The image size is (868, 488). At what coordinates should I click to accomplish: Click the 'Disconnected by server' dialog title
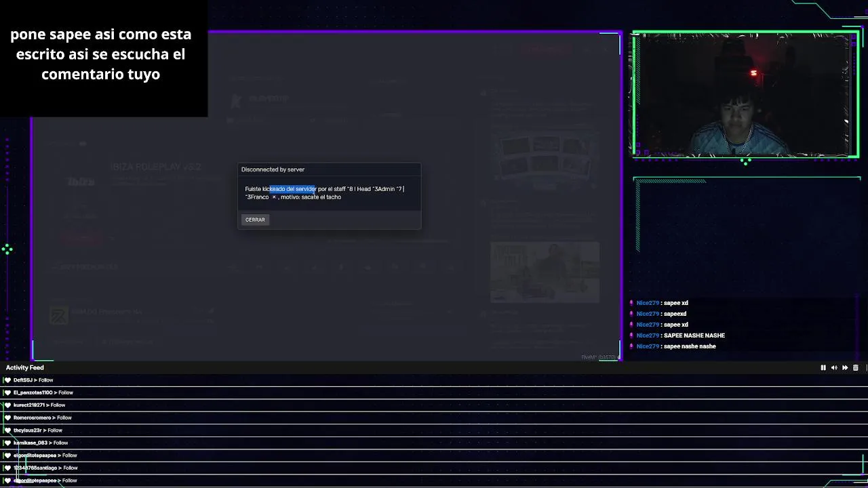pos(273,169)
